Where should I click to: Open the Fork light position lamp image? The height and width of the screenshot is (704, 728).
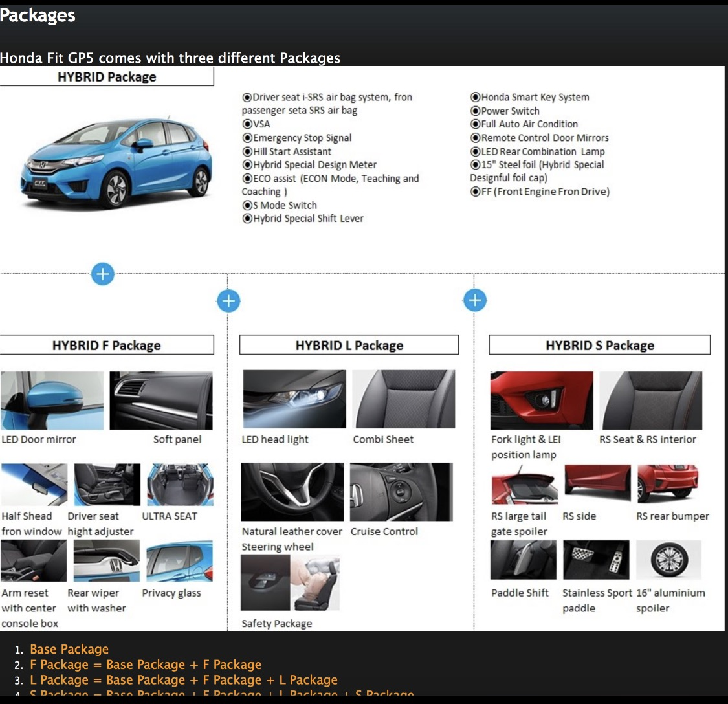pos(542,401)
